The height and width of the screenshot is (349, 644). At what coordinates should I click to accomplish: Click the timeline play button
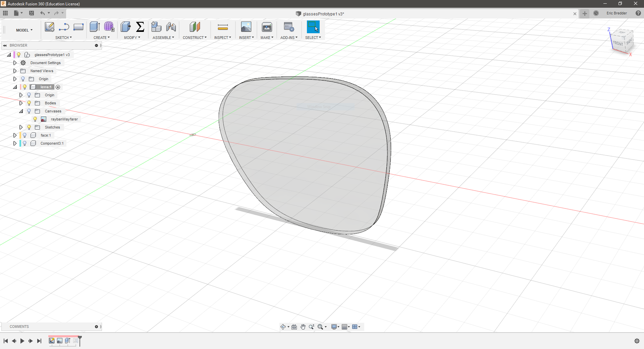[x=22, y=341]
